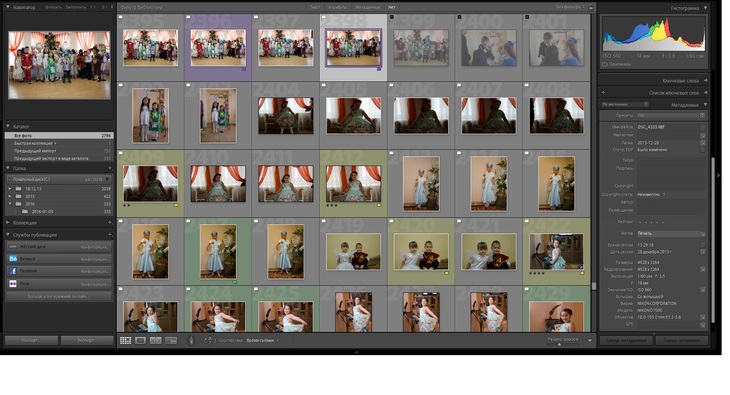Adjust the thumbnail size slider
Viewport: 730px width, 395px height.
pyautogui.click(x=559, y=344)
